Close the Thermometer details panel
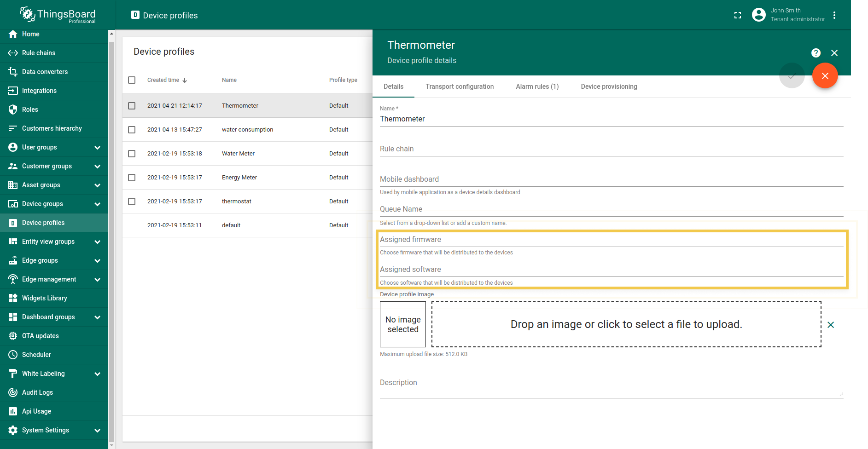 834,53
